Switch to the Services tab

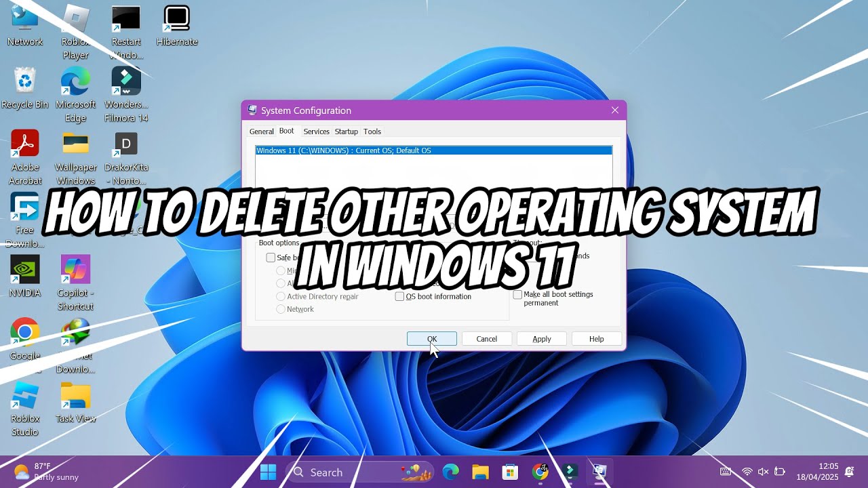(316, 131)
